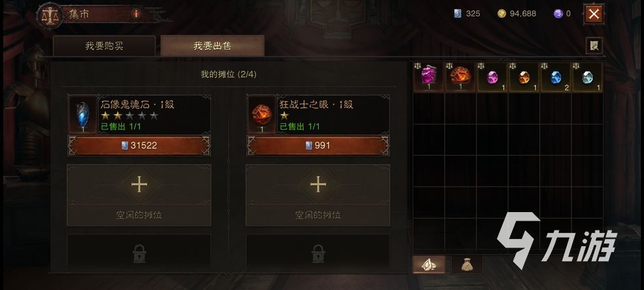Add item to right empty stall slot

click(x=318, y=195)
